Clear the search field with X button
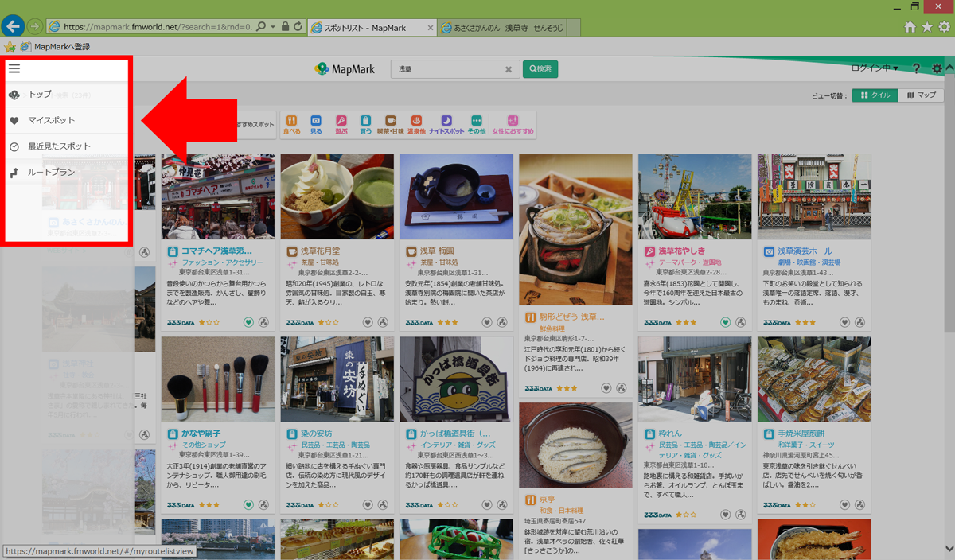The height and width of the screenshot is (560, 955). pos(509,70)
